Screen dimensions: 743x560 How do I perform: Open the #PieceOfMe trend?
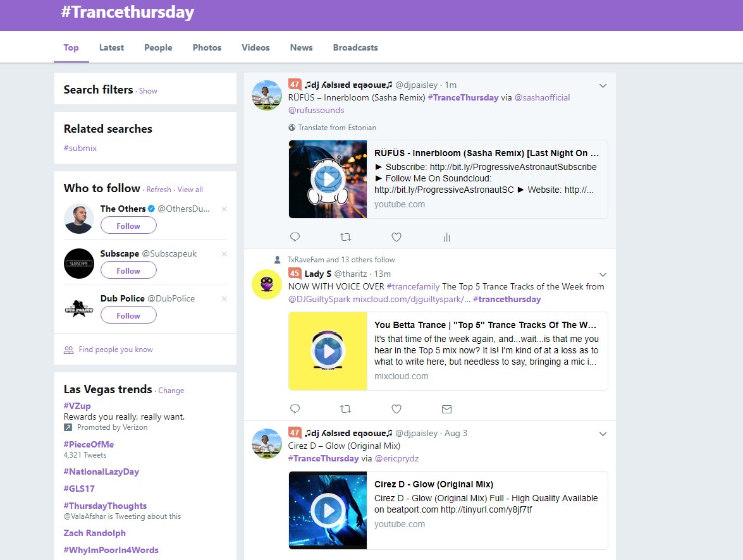point(89,444)
